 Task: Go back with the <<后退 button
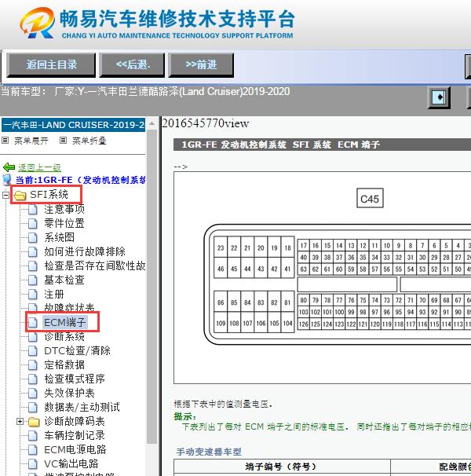(133, 64)
